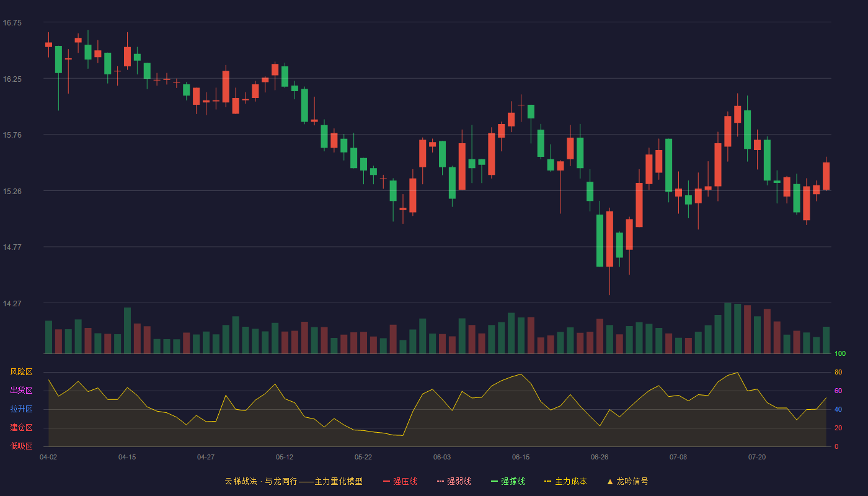Toggle the 强弱线 legend item
The width and height of the screenshot is (868, 496).
(x=454, y=481)
